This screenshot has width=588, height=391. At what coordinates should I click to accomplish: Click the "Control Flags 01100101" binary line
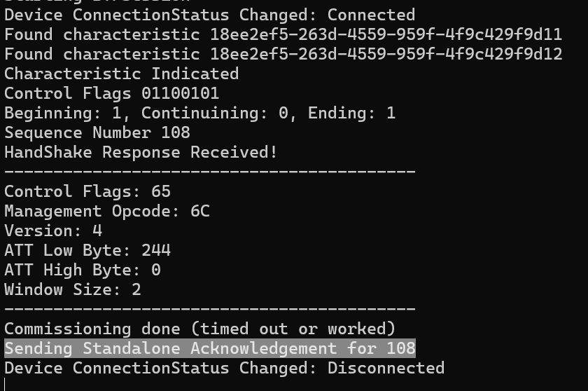coord(111,93)
